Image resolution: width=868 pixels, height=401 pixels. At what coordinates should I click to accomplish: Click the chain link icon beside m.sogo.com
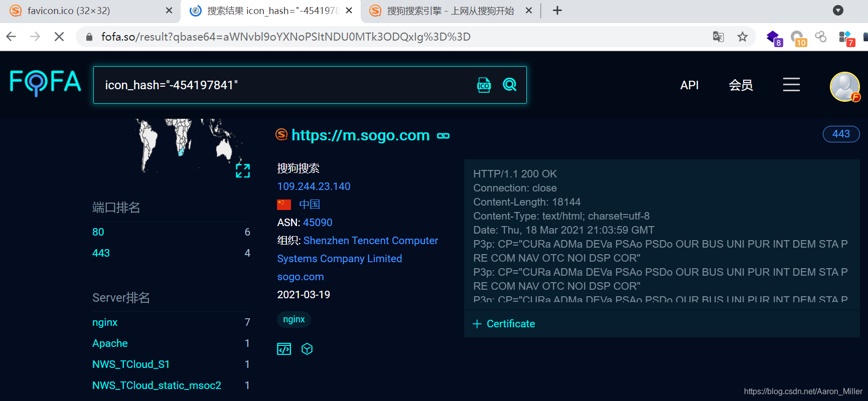coord(444,136)
